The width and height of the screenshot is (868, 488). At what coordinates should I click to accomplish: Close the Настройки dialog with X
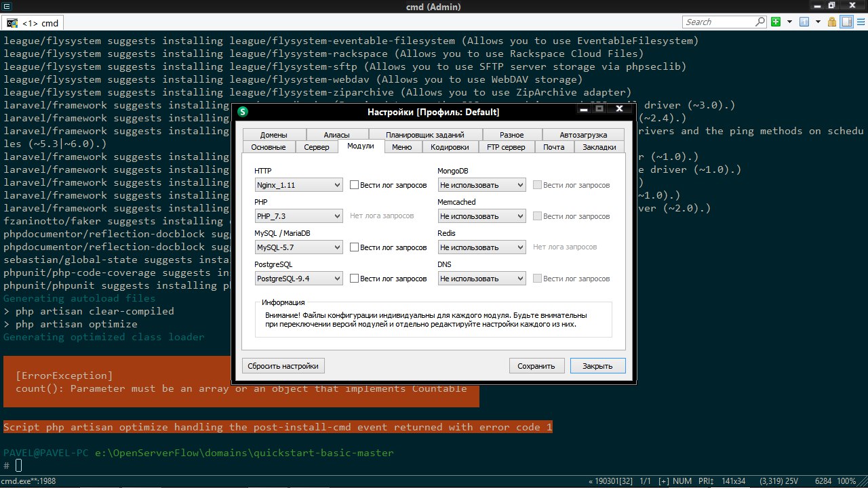[x=619, y=108]
